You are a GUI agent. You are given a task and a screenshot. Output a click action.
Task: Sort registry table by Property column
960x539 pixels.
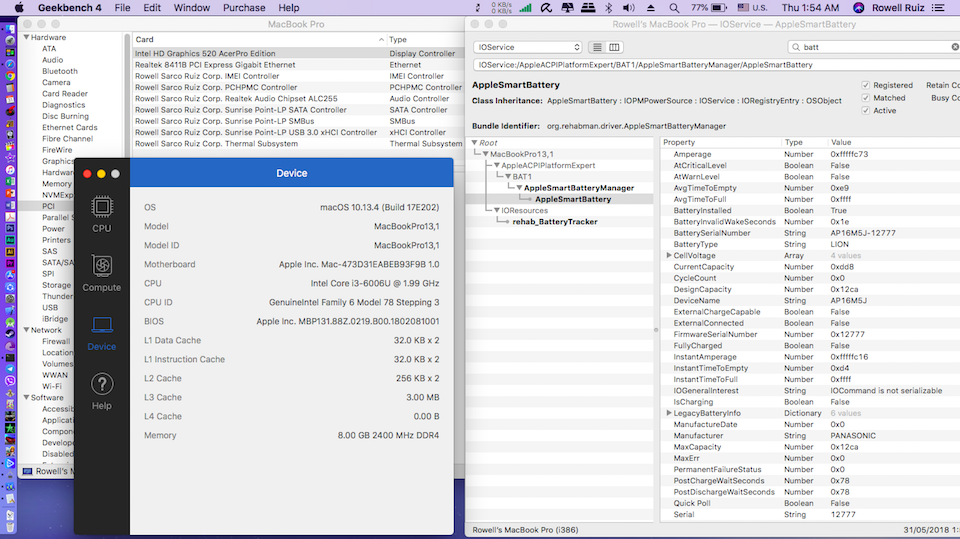click(x=721, y=142)
